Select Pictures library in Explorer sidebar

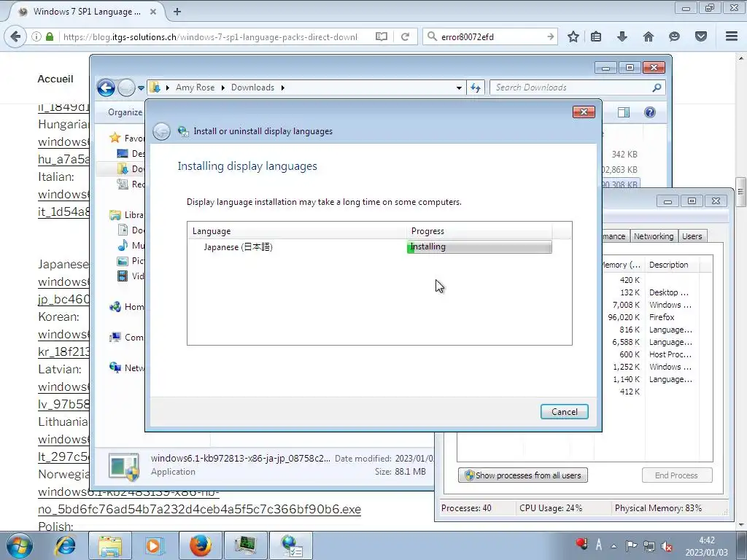(131, 261)
